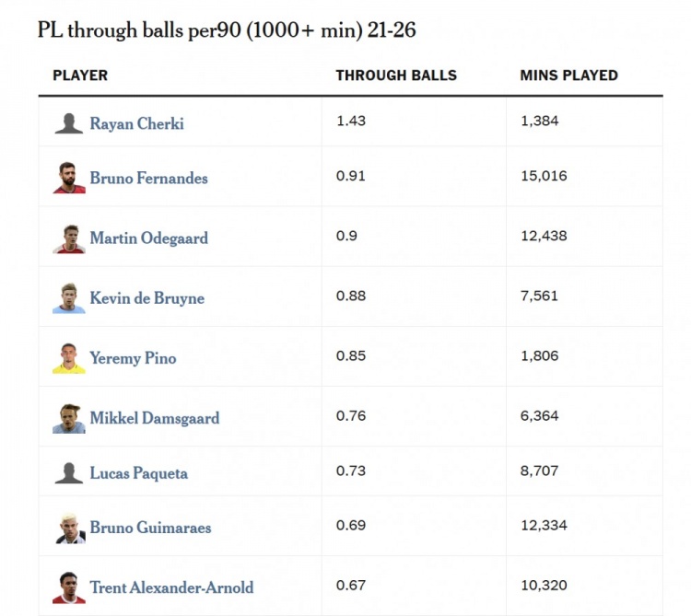Open the Trent Alexander-Arnold player link
This screenshot has width=691, height=616.
click(x=171, y=587)
